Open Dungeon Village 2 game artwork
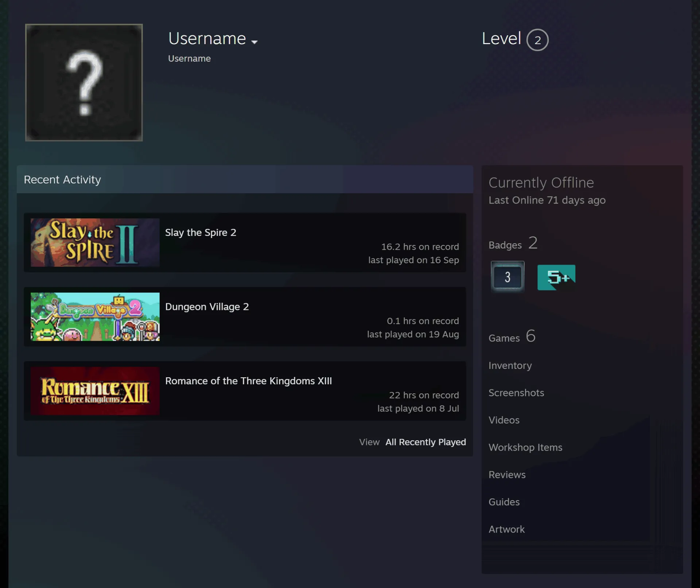The height and width of the screenshot is (588, 700). 95,317
